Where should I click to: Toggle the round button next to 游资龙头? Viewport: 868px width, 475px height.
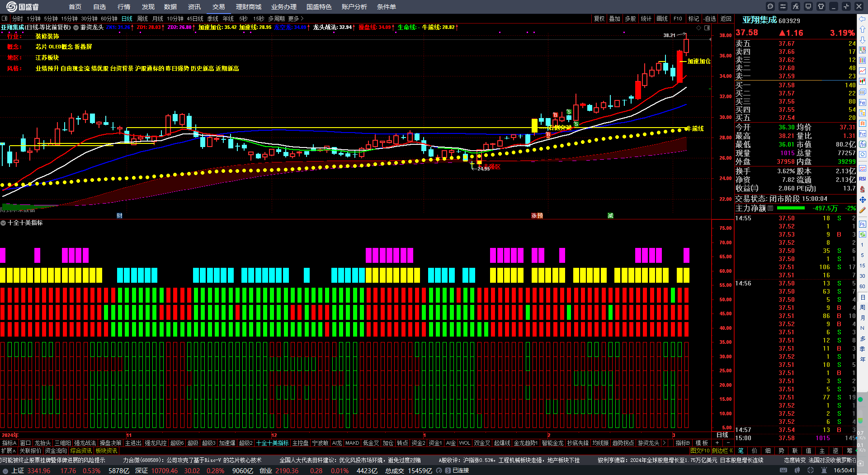76,28
